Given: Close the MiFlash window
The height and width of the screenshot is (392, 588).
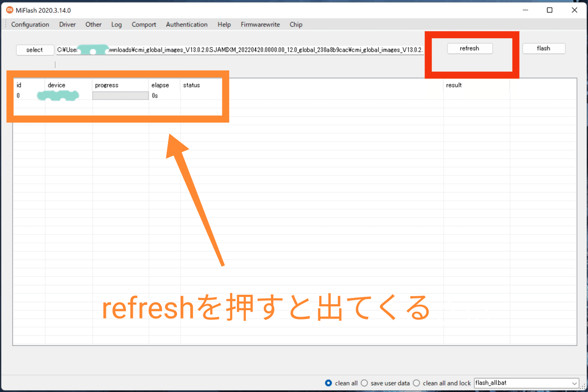Looking at the screenshot, I should pos(574,10).
